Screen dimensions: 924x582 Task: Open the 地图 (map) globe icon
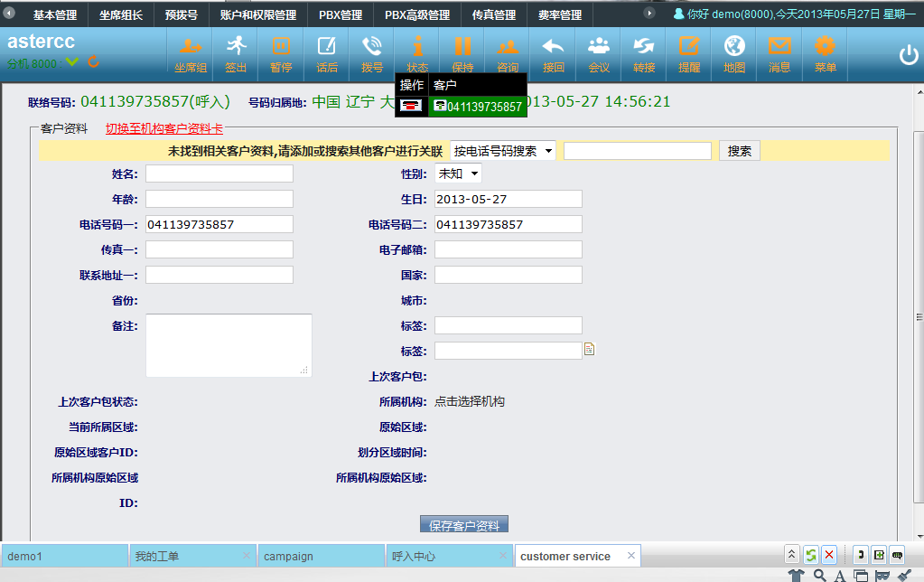point(734,53)
